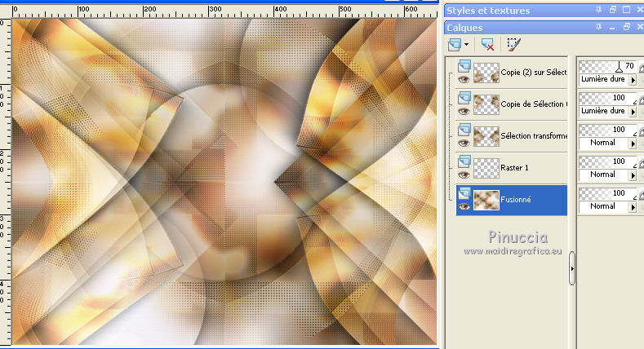This screenshot has width=644, height=349.
Task: Select the Copie de Sélection layer name
Action: coord(534,104)
